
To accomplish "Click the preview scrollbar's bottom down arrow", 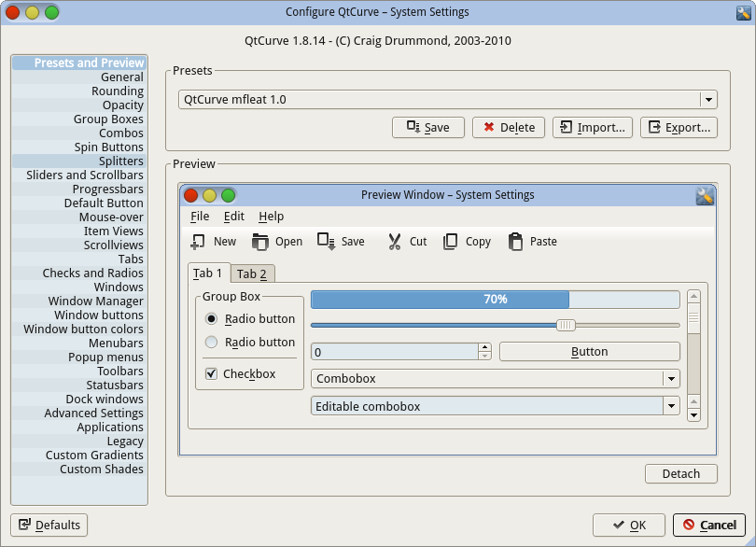I will click(693, 414).
